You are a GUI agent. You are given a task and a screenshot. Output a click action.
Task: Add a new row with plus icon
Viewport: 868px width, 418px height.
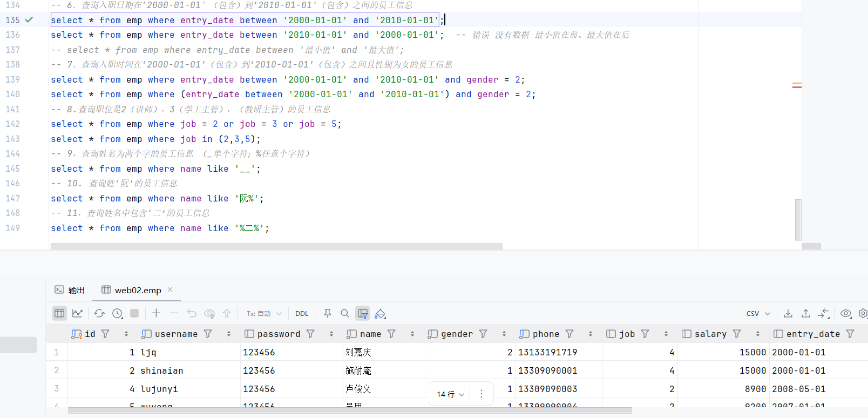tap(156, 313)
